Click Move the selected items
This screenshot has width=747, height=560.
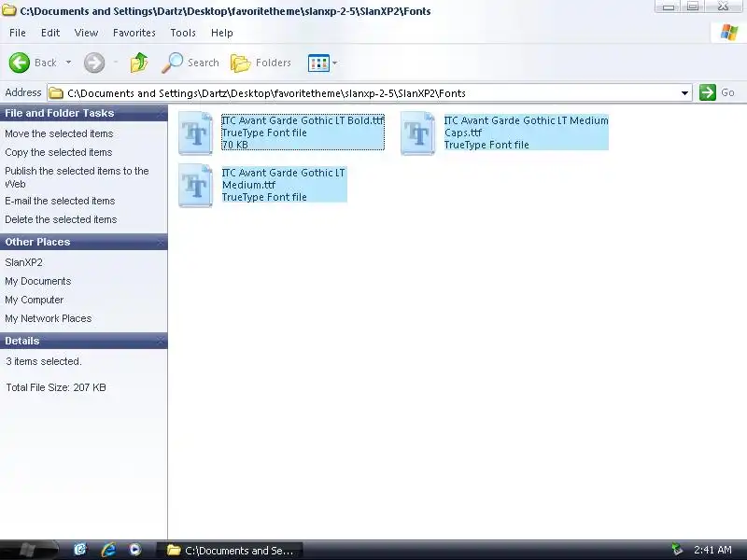click(x=59, y=133)
